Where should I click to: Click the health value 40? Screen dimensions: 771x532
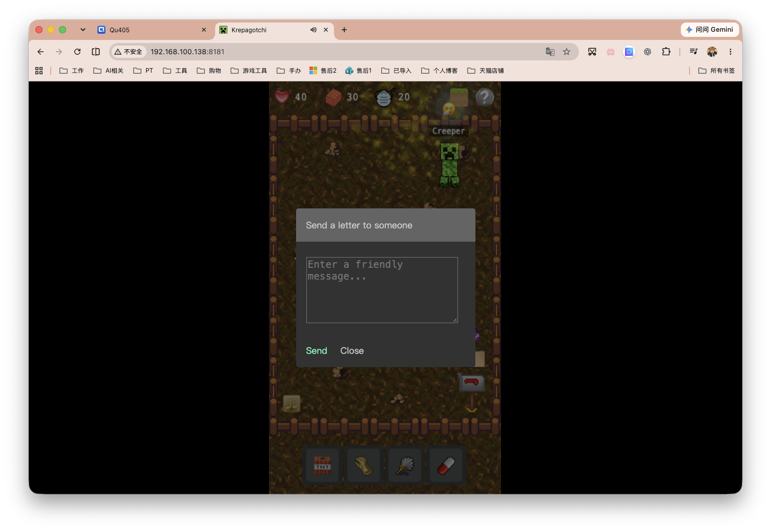tap(301, 97)
